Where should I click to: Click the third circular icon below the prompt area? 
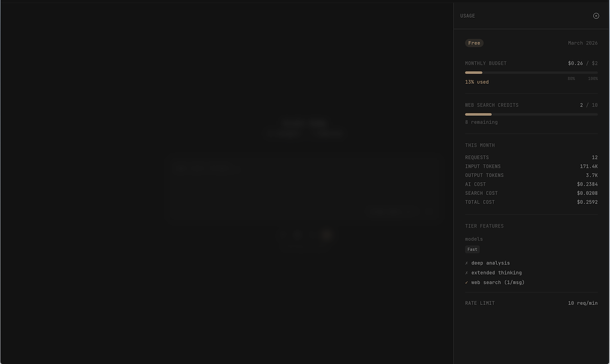[312, 235]
